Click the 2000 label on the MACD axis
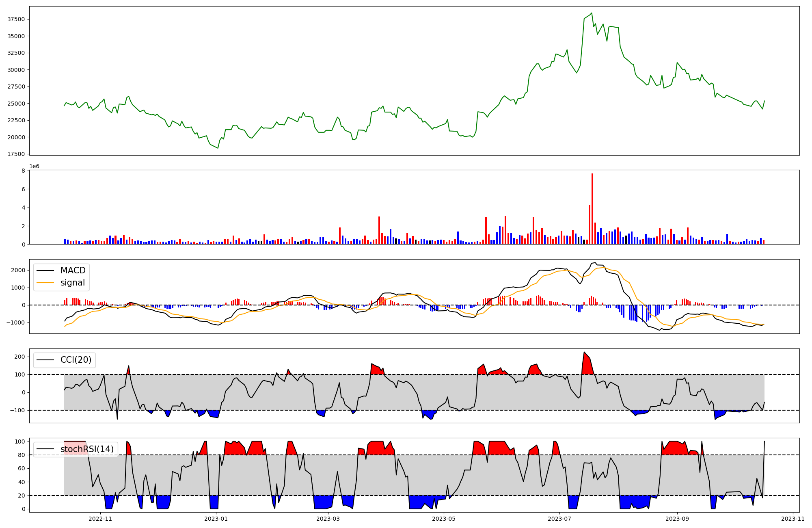Viewport: 812px width, 528px height. (18, 270)
